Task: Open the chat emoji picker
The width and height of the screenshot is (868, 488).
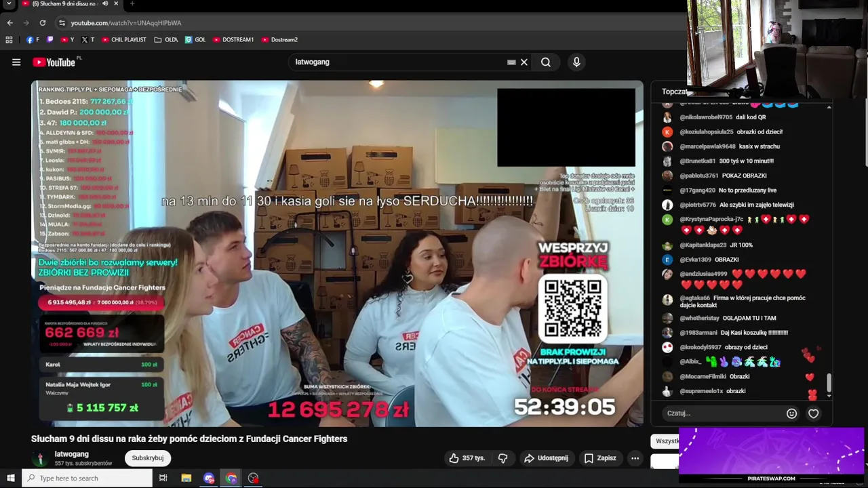Action: (791, 413)
